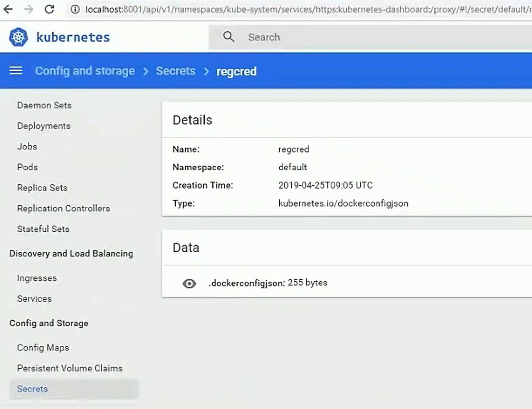
Task: Open Ingresses in sidebar
Action: pos(37,278)
